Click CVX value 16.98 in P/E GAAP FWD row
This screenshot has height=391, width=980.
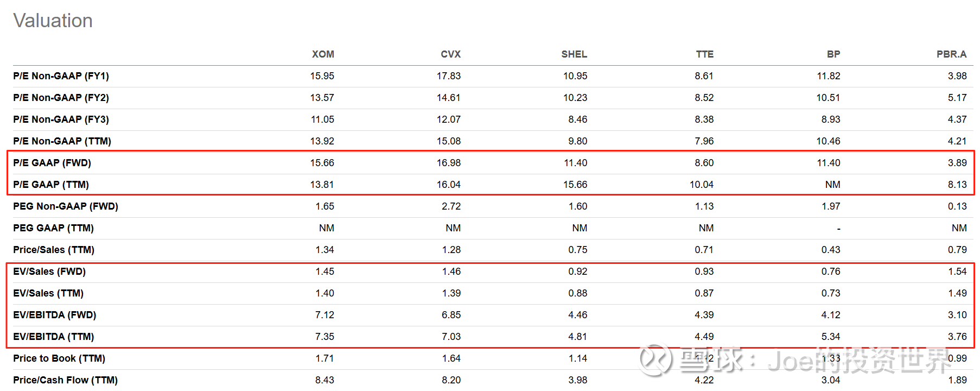click(449, 163)
